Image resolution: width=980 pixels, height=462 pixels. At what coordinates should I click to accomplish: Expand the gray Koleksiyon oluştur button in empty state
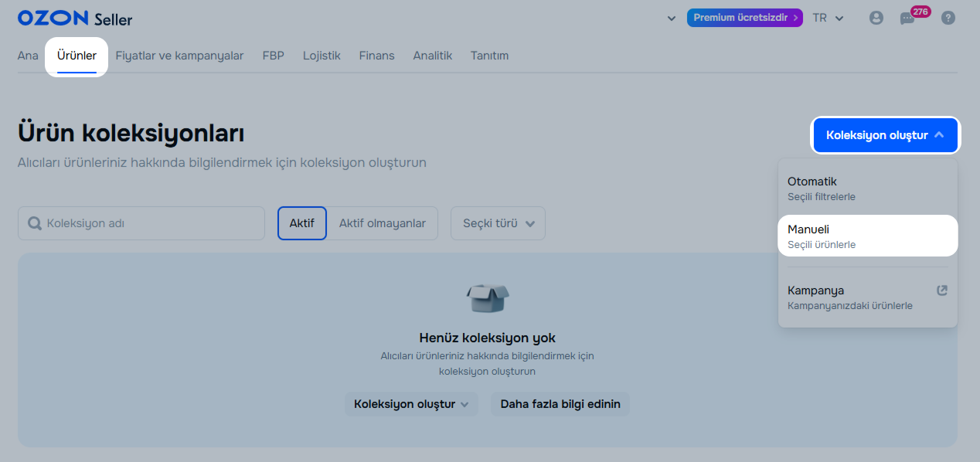411,404
